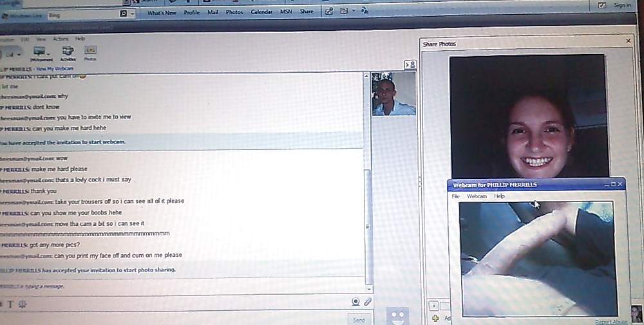Click the font formatting T icon
This screenshot has width=644, height=325.
point(10,303)
